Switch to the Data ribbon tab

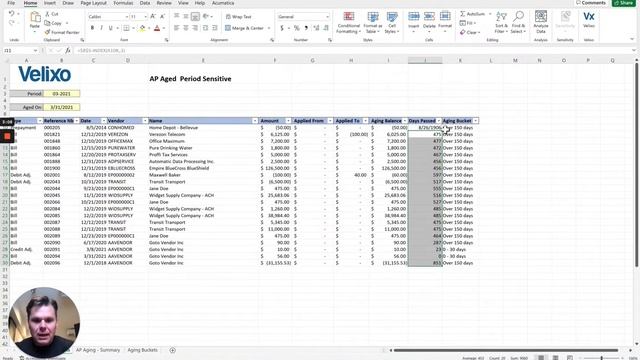pyautogui.click(x=144, y=3)
